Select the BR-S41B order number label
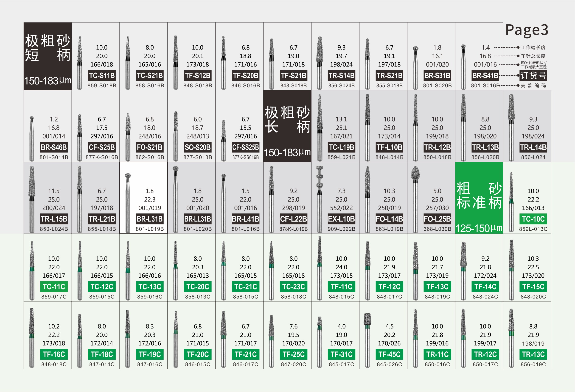575x392 pixels. (x=485, y=75)
